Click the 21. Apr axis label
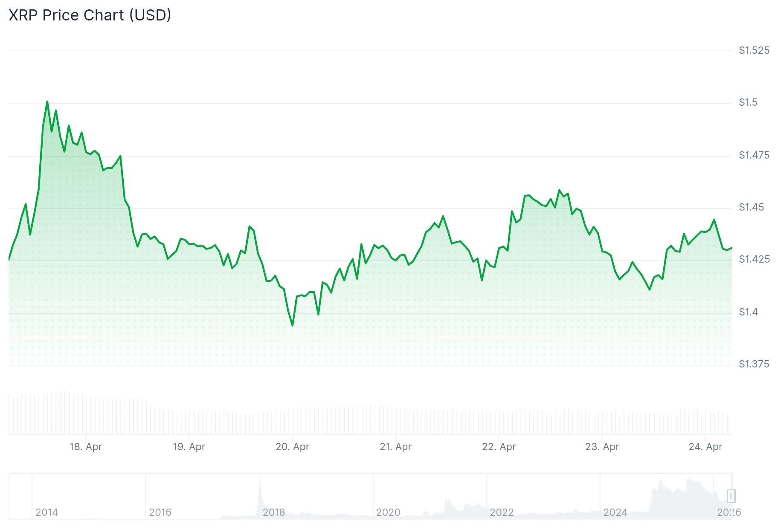 pyautogui.click(x=395, y=447)
